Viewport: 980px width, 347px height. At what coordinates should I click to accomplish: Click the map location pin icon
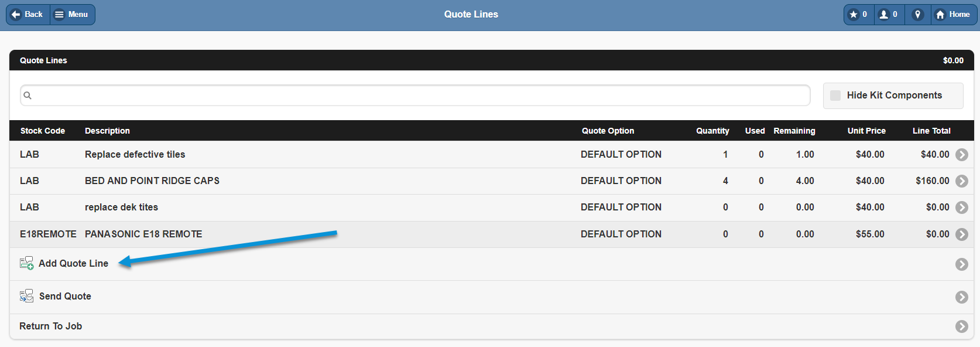coord(918,15)
